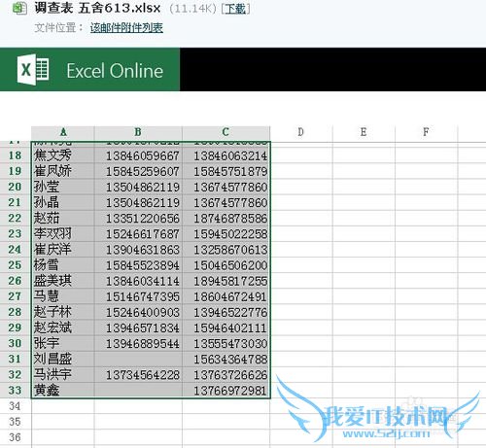The width and height of the screenshot is (486, 448).
Task: Select row 25 header
Action: click(16, 265)
